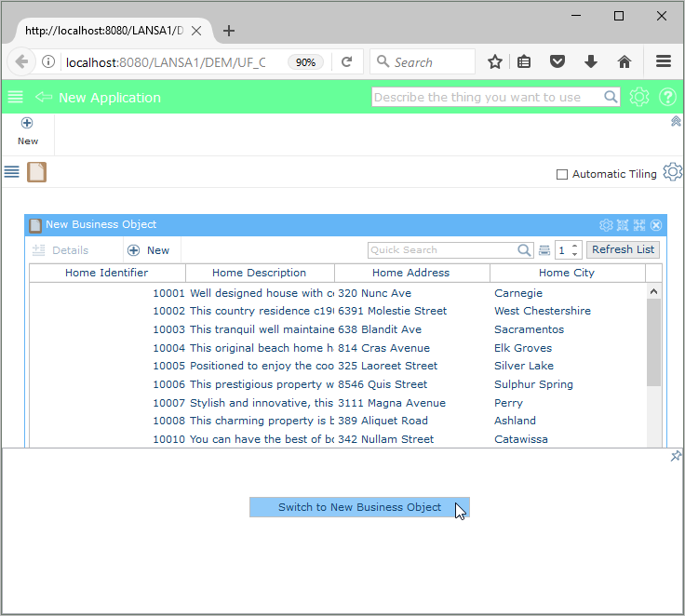685x616 pixels.
Task: Open the help question mark icon
Action: 667,97
